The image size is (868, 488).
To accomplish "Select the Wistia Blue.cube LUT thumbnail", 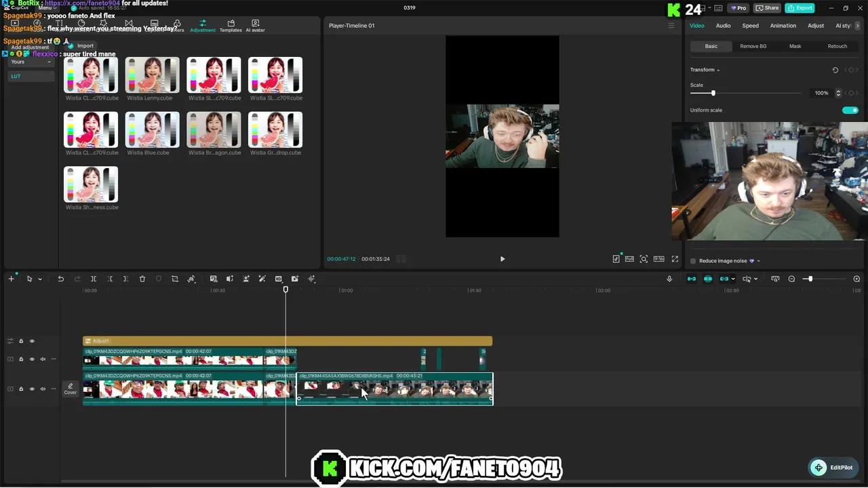I will pyautogui.click(x=152, y=129).
